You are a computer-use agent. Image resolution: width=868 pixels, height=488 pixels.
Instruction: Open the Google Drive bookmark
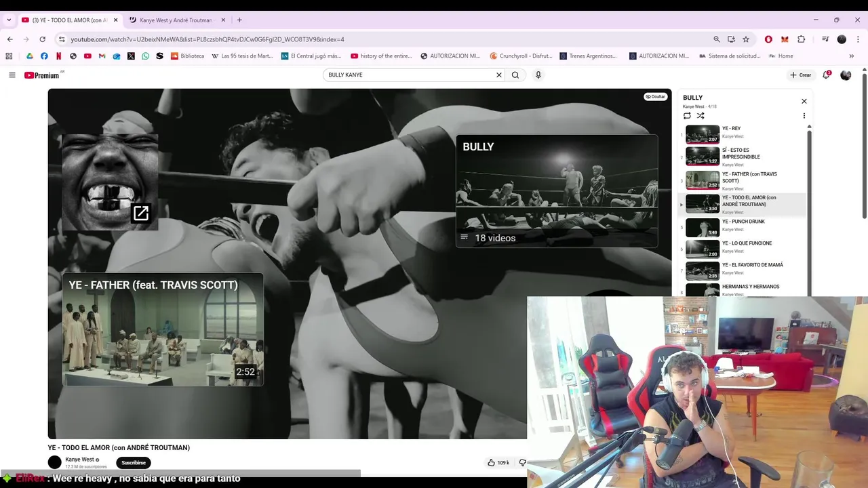tap(30, 56)
